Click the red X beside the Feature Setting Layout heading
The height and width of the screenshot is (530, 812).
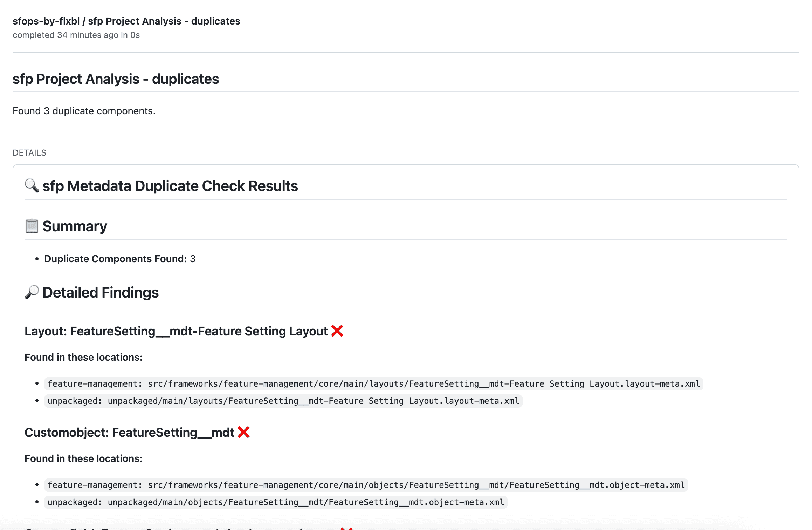tap(337, 331)
